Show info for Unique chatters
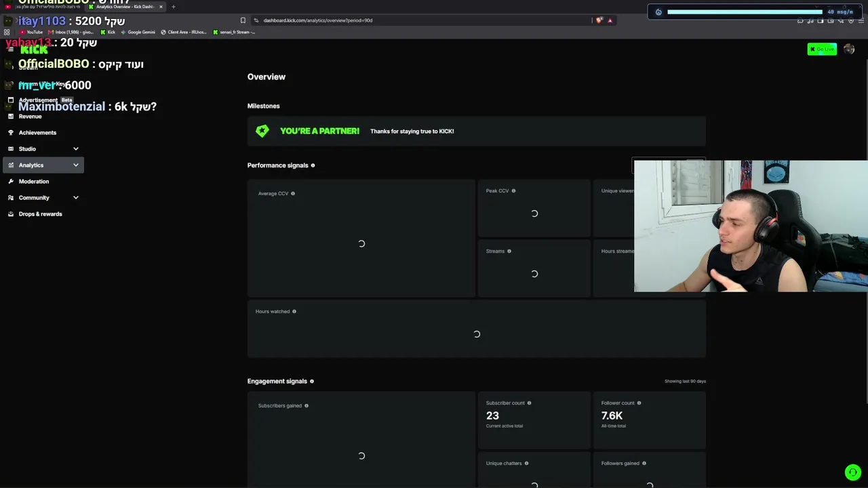Viewport: 868px width, 488px height. pos(526,464)
